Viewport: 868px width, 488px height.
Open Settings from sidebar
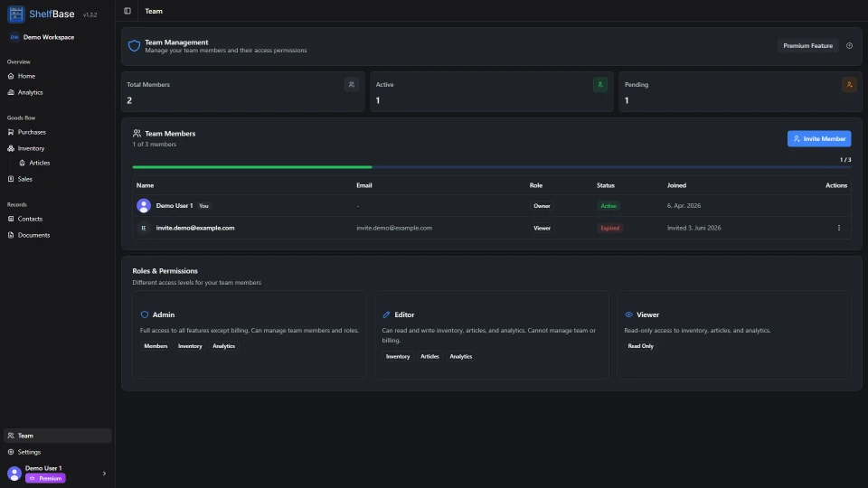(57, 452)
